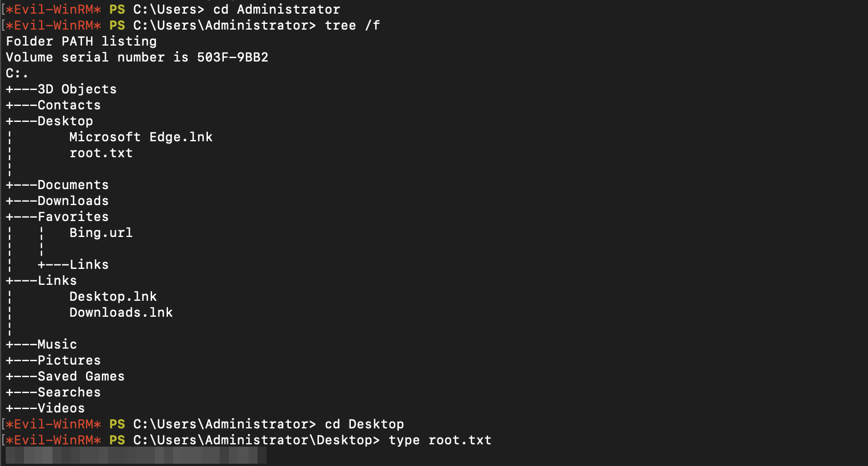Click the Videos folder entry
Viewport: 868px width, 466px height.
point(61,408)
